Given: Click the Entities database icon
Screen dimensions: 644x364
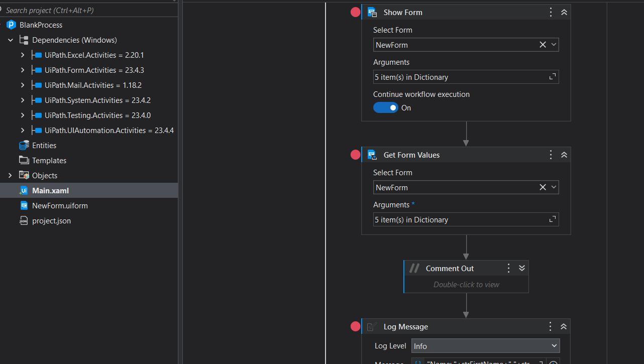Looking at the screenshot, I should tap(24, 146).
